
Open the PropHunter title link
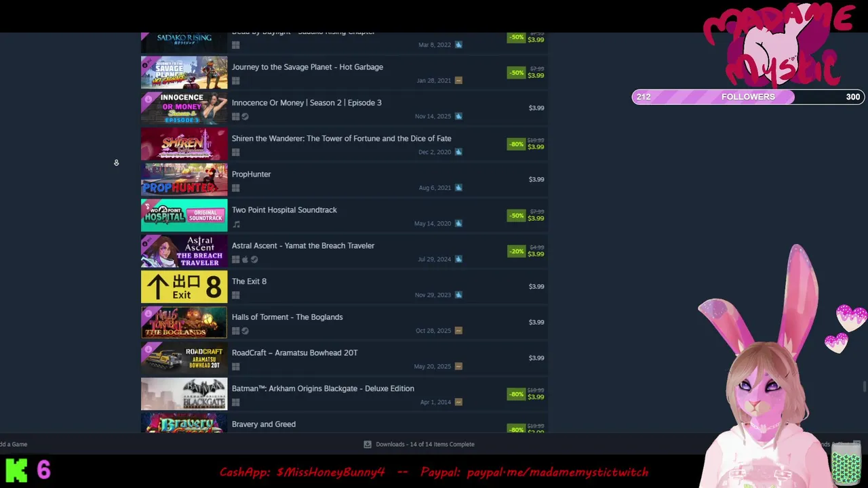[x=251, y=174]
